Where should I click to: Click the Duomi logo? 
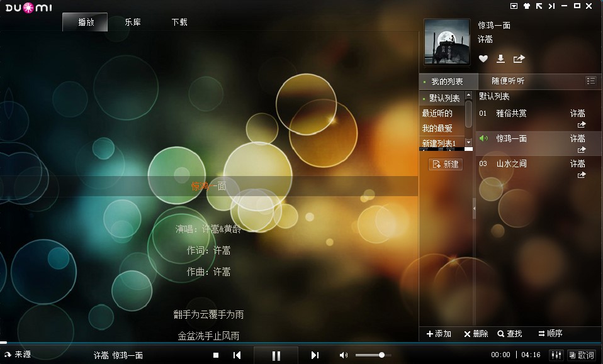(x=28, y=8)
